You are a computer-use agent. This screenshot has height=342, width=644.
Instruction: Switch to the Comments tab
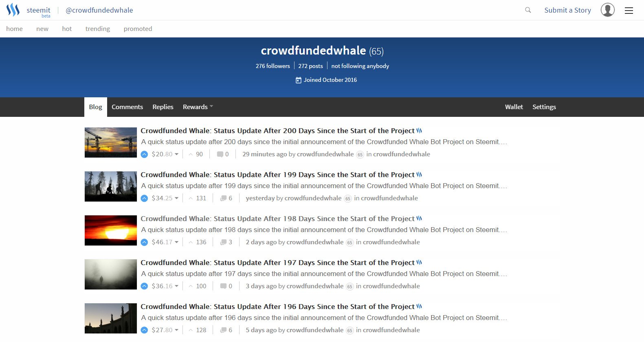tap(127, 107)
